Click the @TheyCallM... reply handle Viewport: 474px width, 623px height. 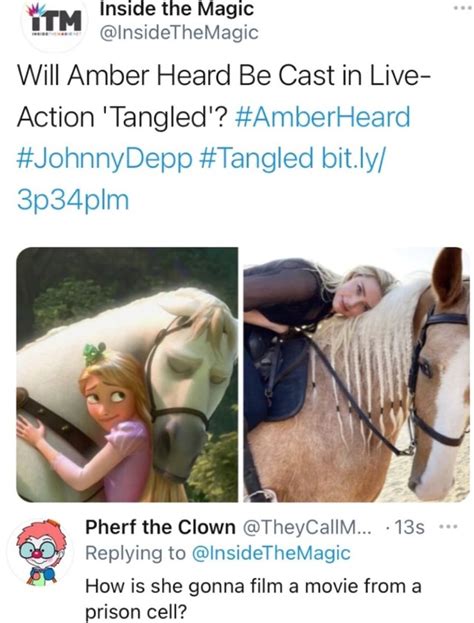pos(307,527)
